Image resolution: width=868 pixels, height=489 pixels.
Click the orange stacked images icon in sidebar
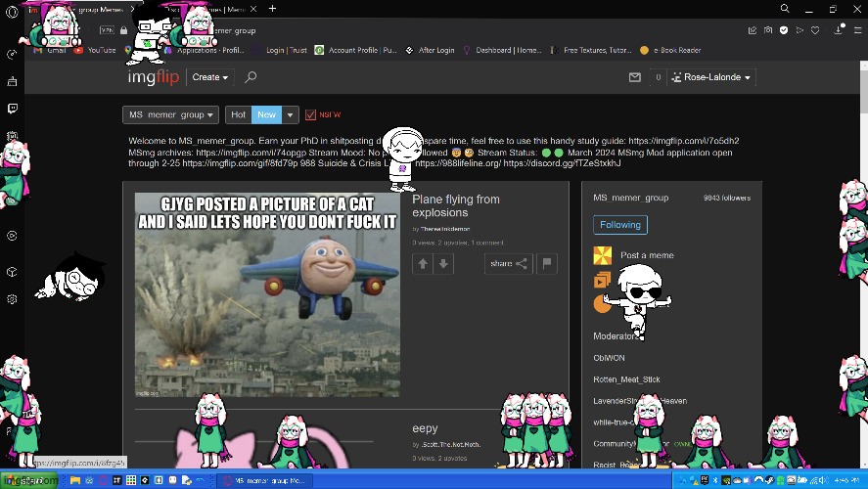tap(602, 280)
